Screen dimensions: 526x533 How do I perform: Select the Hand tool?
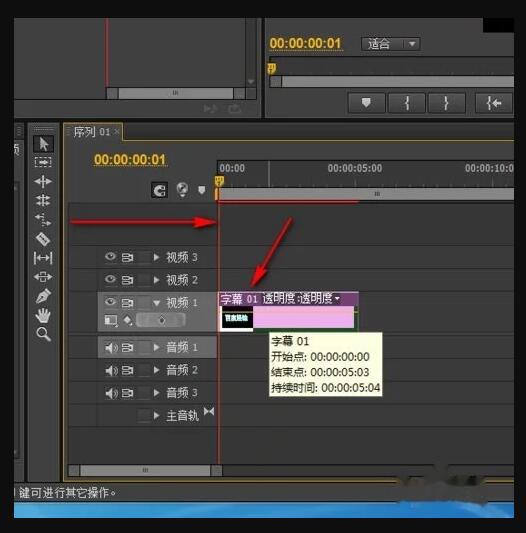(43, 315)
